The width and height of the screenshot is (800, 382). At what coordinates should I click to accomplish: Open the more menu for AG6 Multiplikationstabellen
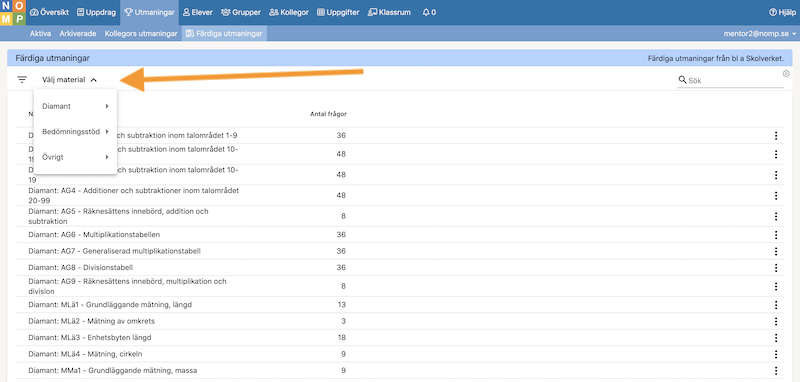click(x=776, y=235)
